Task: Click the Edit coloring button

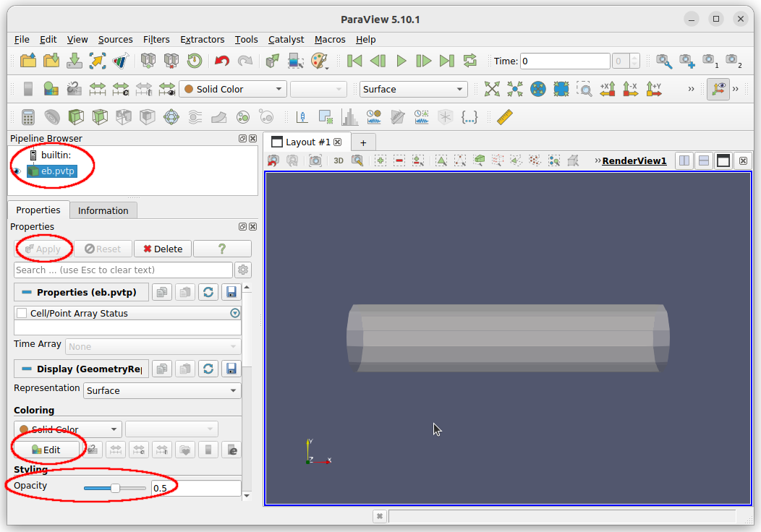Action: pos(46,450)
